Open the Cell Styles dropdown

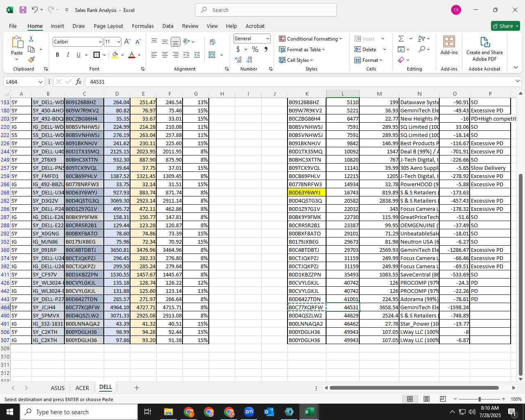296,60
